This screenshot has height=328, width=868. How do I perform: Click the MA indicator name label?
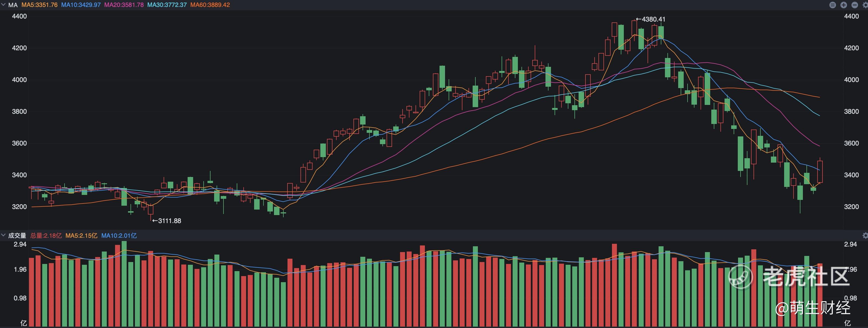pyautogui.click(x=13, y=5)
